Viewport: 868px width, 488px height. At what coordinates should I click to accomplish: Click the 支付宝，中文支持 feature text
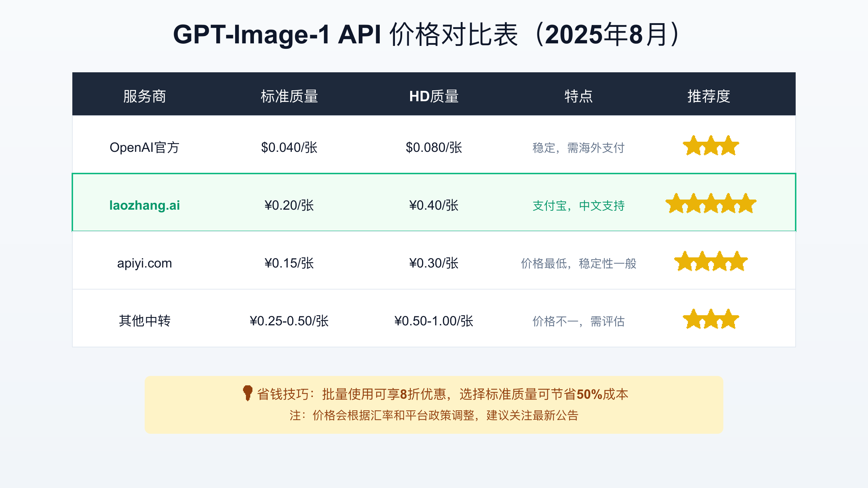coord(579,206)
